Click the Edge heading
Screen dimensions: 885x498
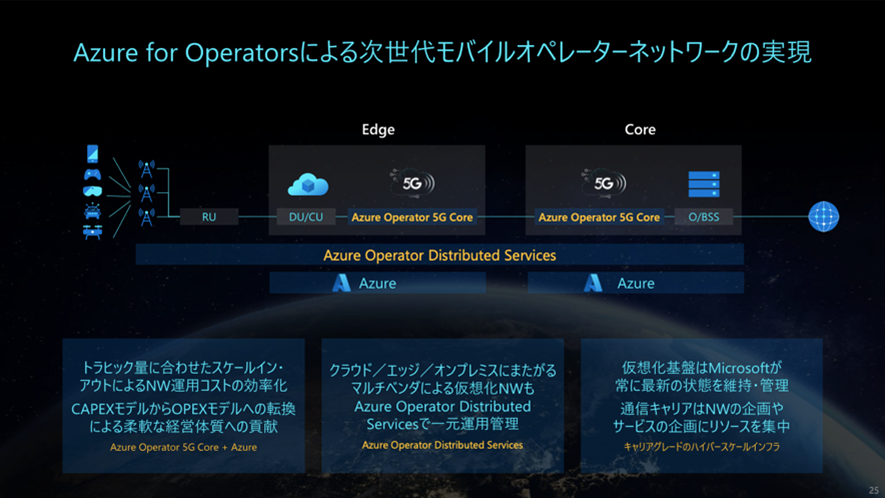click(378, 129)
